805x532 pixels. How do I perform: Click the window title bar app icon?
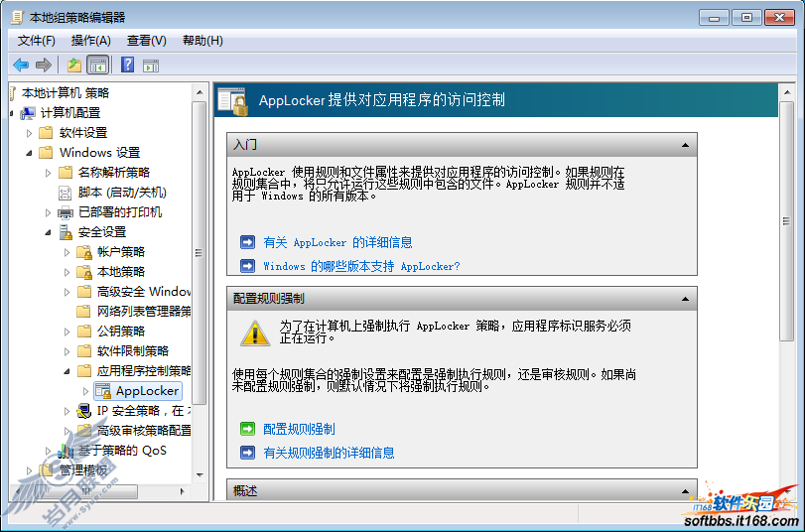pos(17,18)
